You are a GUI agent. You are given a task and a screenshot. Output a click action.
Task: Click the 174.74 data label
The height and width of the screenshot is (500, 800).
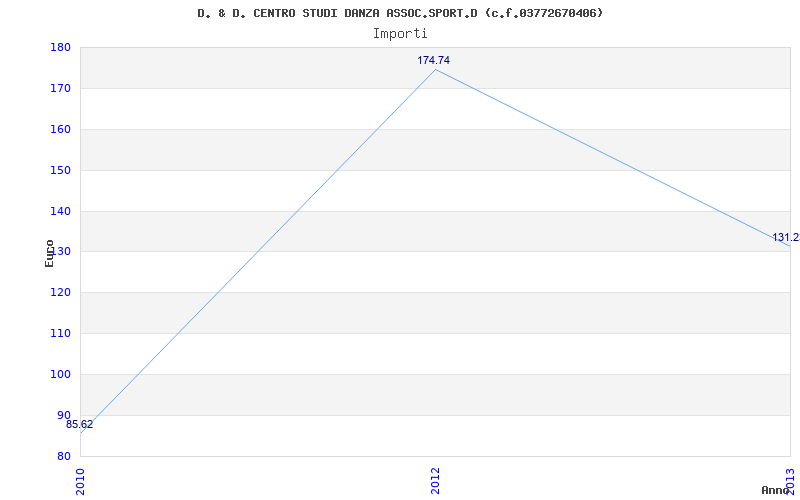(x=434, y=60)
